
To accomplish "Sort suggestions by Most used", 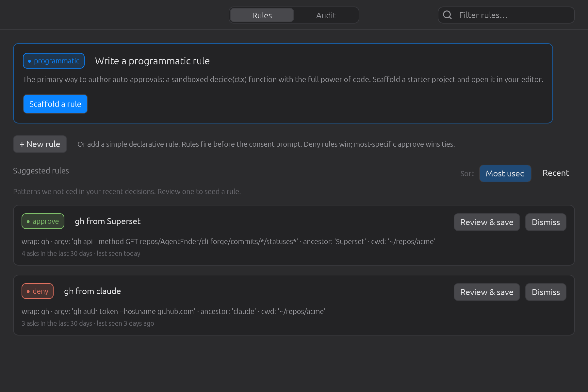I will [505, 173].
